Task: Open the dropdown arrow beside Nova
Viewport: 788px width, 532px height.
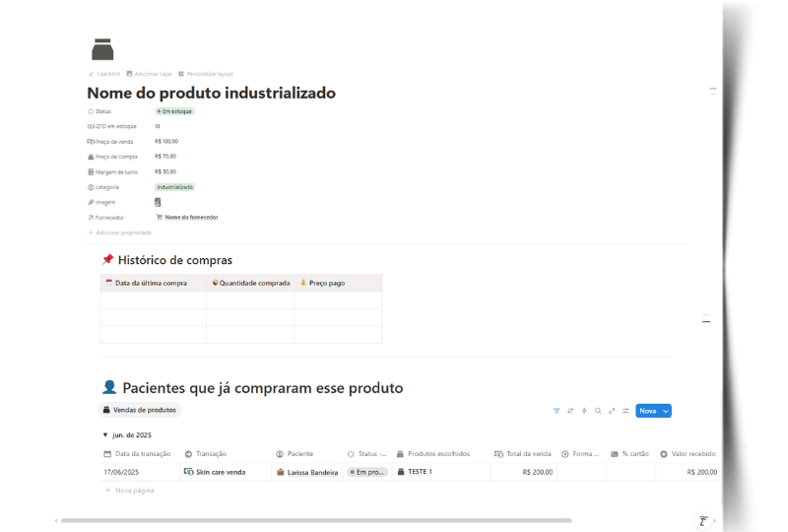Action: pos(666,411)
